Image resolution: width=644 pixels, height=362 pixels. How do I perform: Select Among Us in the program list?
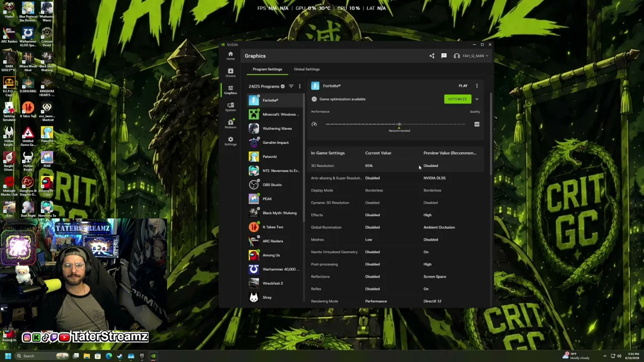(x=275, y=255)
